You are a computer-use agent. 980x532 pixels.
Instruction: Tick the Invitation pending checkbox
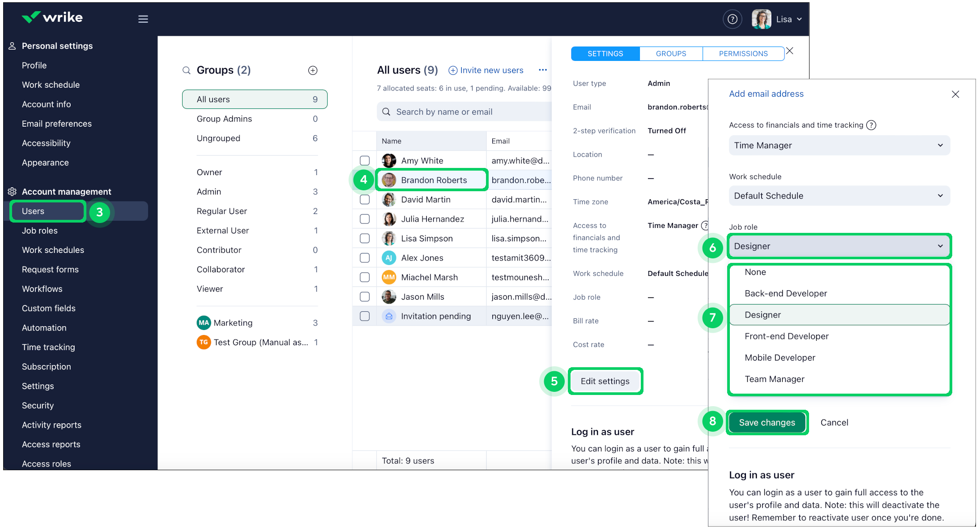click(x=365, y=316)
